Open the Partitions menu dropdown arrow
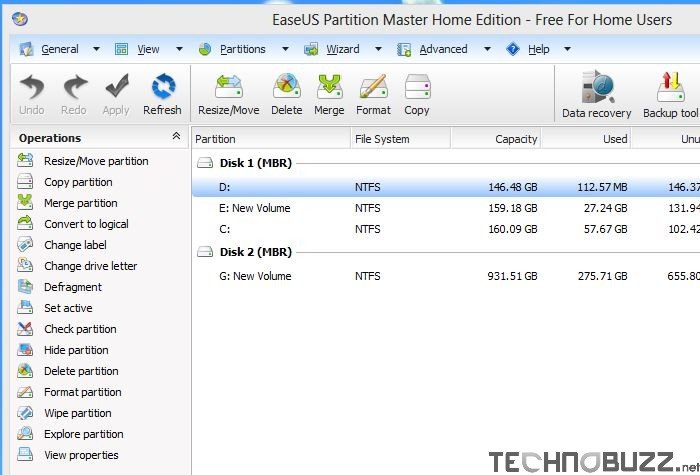Image resolution: width=700 pixels, height=475 pixels. tap(285, 49)
